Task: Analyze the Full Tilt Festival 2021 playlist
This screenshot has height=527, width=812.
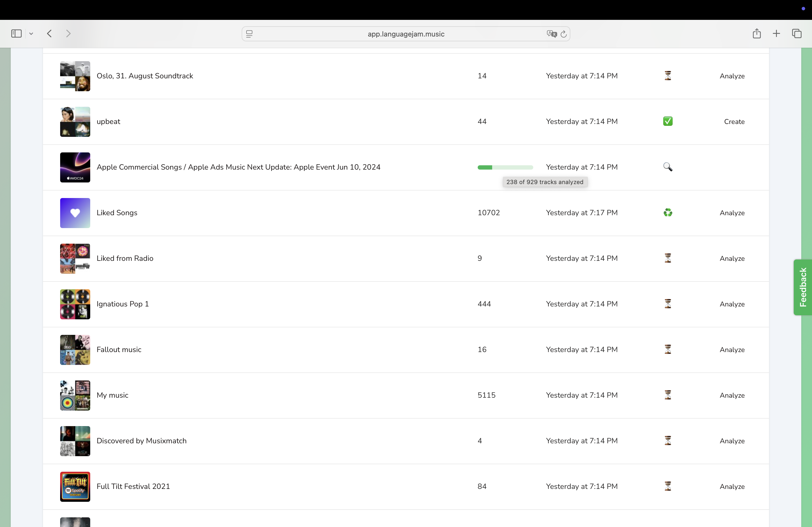Action: point(732,487)
